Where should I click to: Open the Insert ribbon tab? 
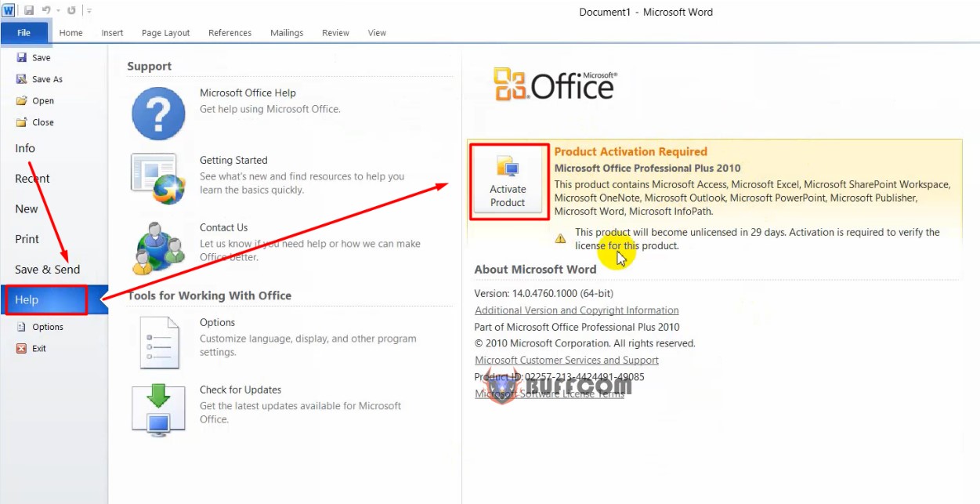pos(112,33)
